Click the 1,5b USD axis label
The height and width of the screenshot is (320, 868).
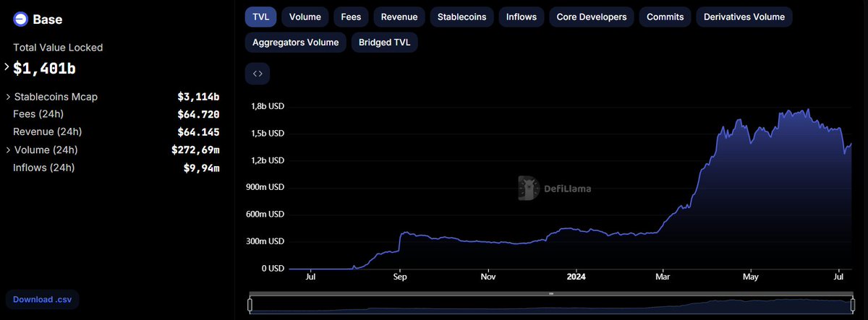267,134
